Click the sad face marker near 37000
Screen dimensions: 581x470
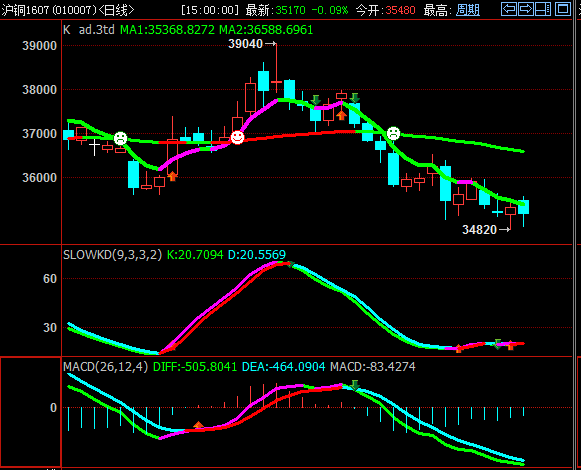tap(393, 133)
